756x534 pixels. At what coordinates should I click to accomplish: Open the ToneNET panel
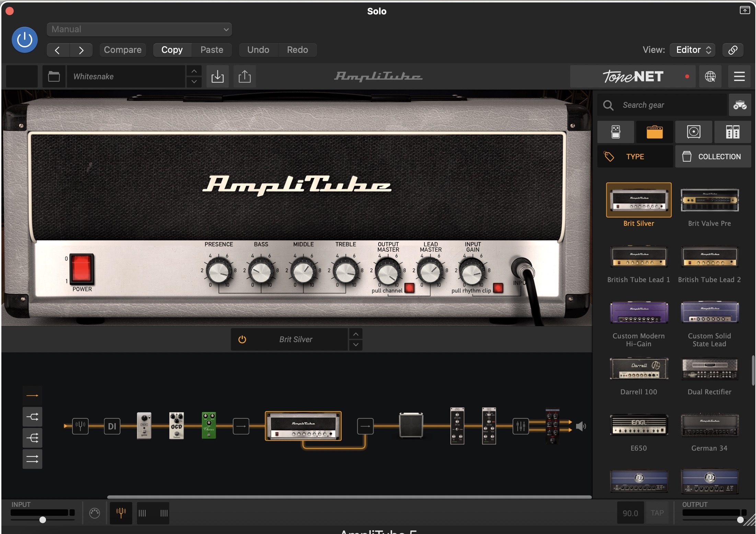click(633, 76)
